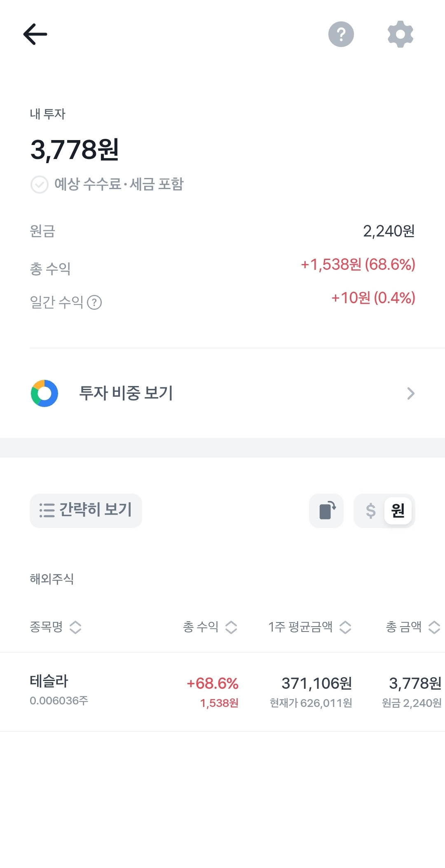The image size is (445, 868).
Task: Sort by 총 금액 column arrows
Action: pyautogui.click(x=434, y=627)
